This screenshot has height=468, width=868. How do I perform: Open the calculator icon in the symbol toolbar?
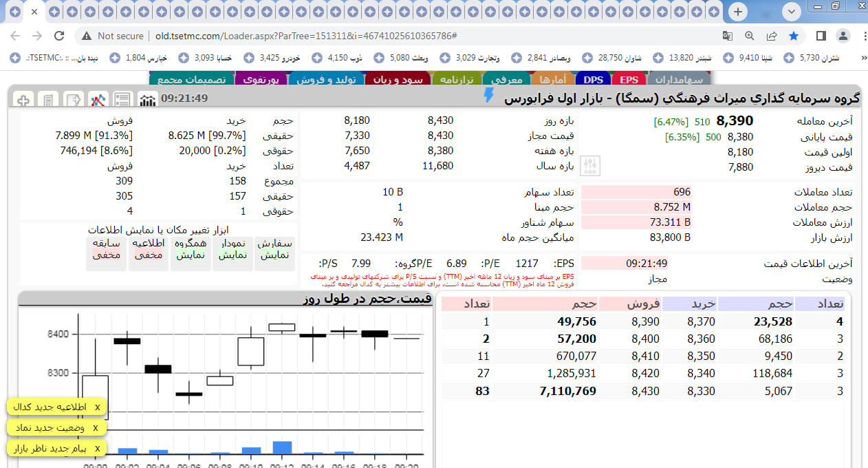47,100
